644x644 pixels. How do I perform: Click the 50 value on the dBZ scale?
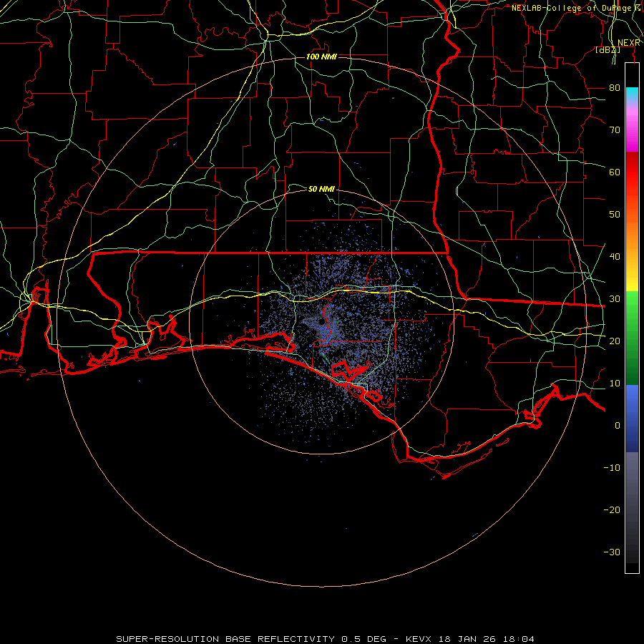[x=615, y=215]
